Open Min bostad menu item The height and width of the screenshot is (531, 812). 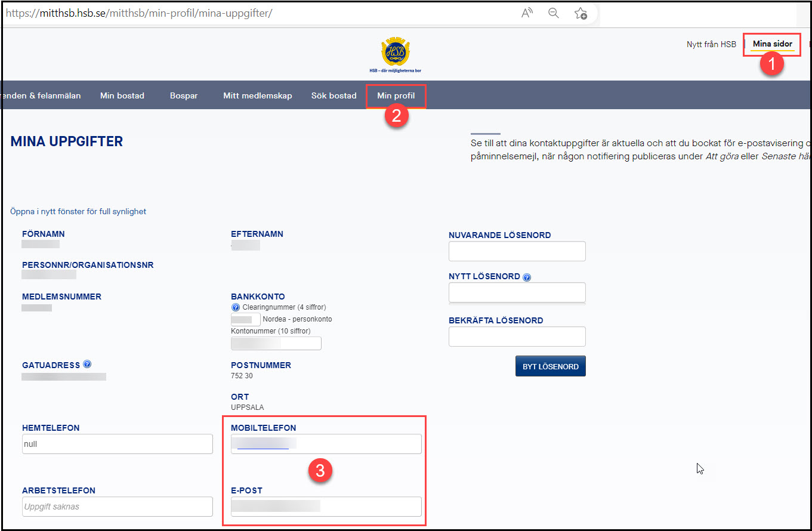coord(122,95)
